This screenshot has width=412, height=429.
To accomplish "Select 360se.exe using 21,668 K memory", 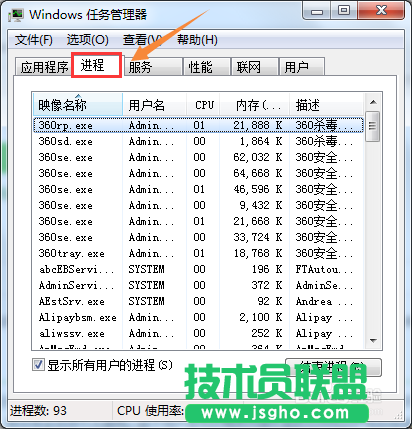I will (198, 221).
